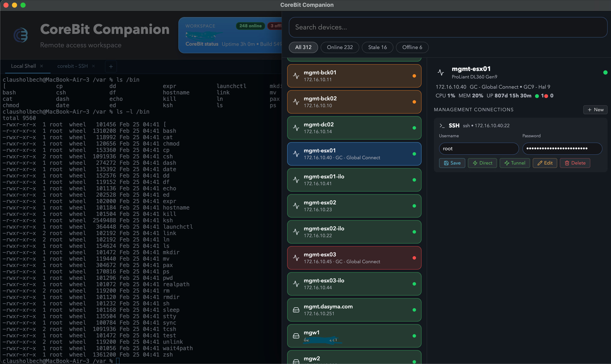Click the Password input field
This screenshot has width=611, height=364.
click(562, 149)
